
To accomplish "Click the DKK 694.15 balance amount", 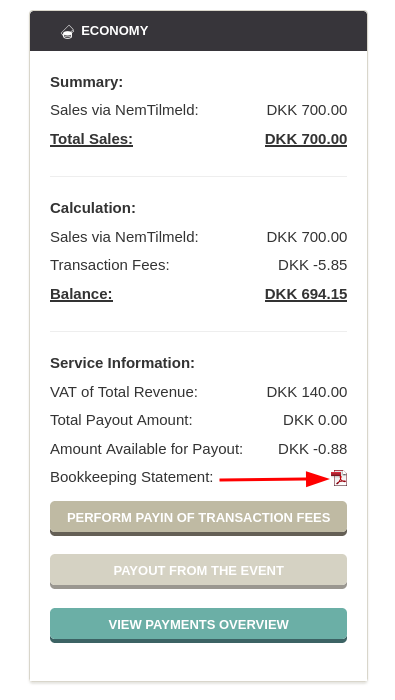I will (x=306, y=294).
